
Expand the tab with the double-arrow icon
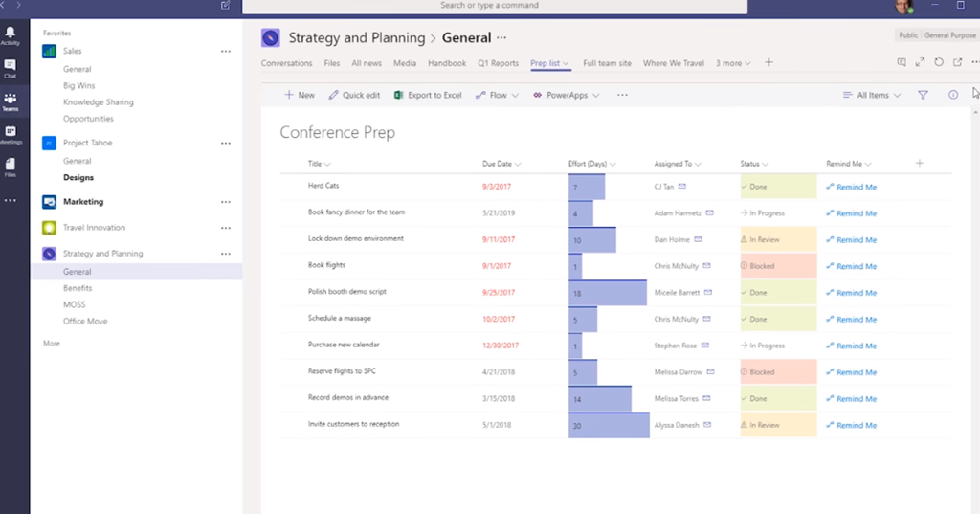920,62
